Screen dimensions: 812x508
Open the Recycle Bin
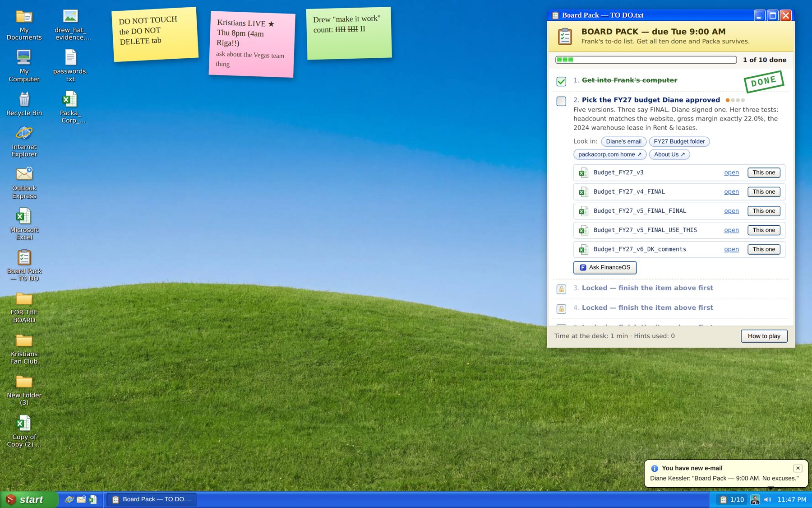pos(24,104)
